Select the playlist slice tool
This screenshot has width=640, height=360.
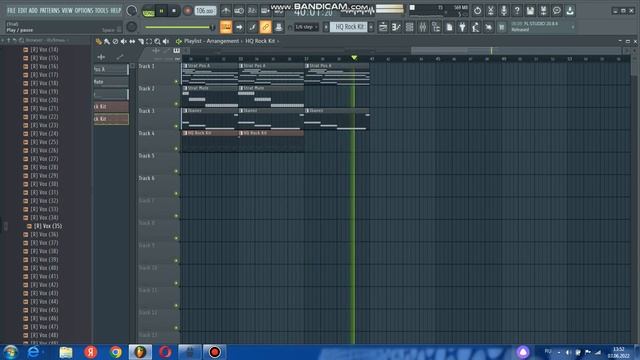(x=141, y=41)
